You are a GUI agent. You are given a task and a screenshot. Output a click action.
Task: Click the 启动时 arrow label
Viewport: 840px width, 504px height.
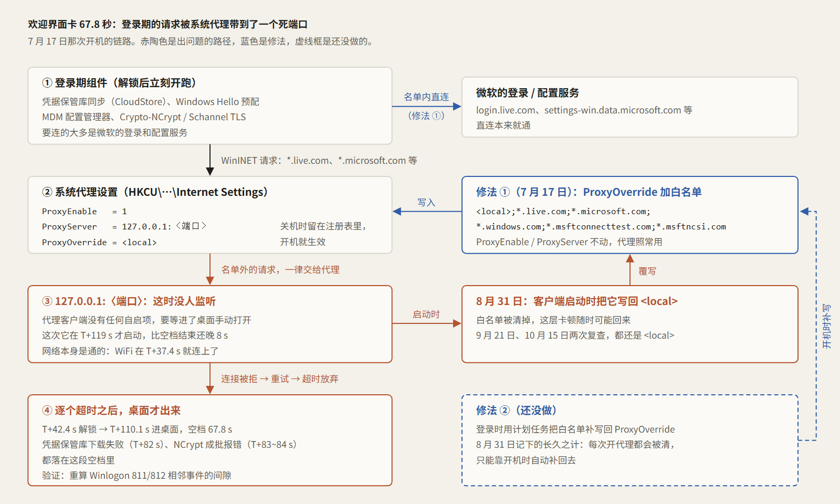click(x=426, y=314)
